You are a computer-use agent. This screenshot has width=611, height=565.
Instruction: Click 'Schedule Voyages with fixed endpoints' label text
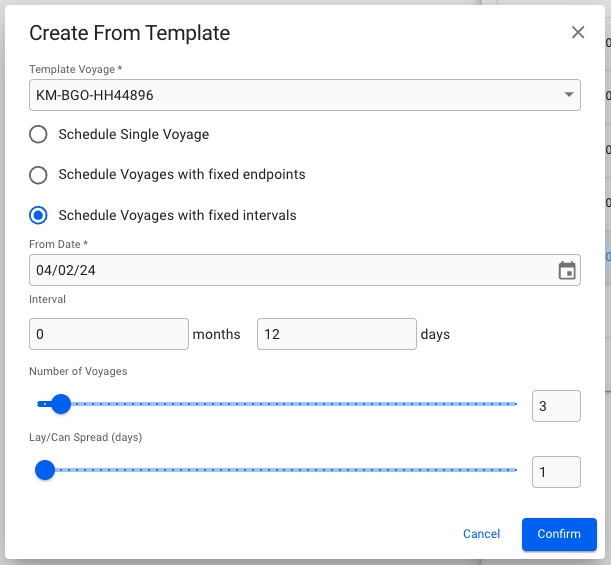[x=182, y=175]
